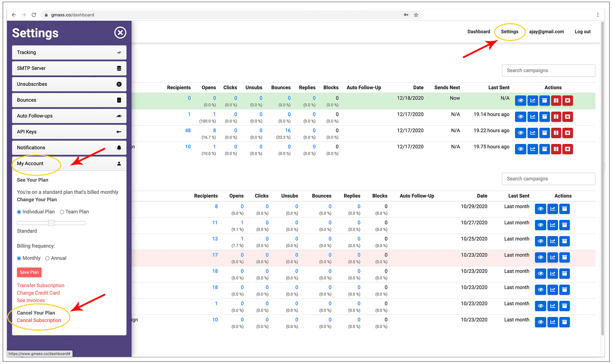This screenshot has height=364, width=613.
Task: Click the plan level slider handle
Action: point(51,223)
